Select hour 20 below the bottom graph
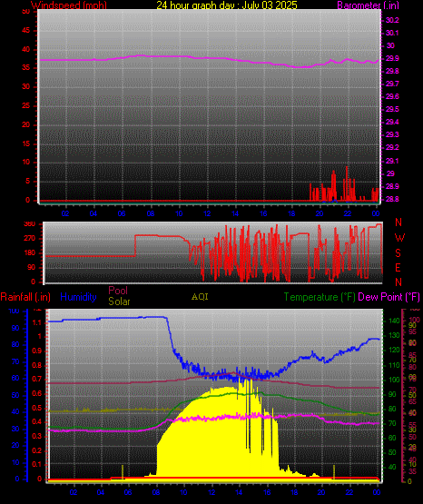The height and width of the screenshot is (504, 423). click(x=321, y=492)
